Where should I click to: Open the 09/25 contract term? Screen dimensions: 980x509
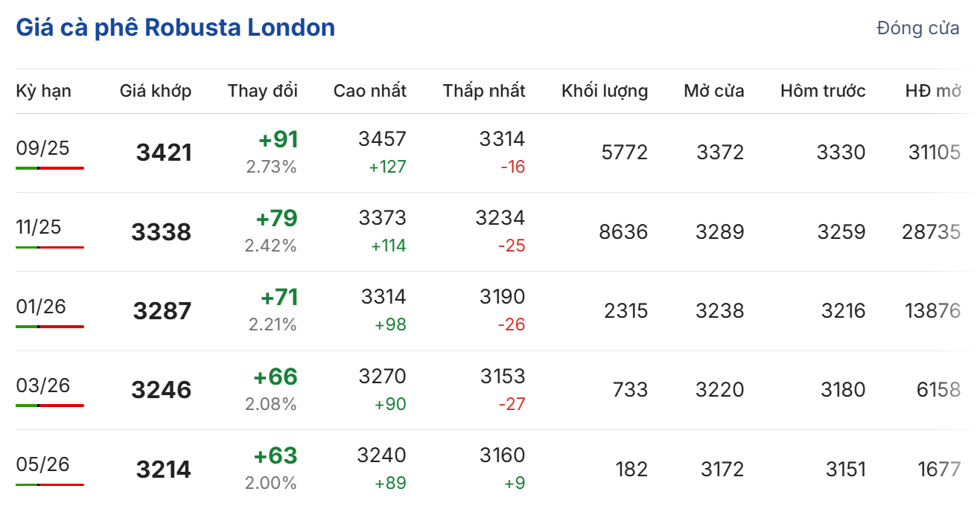42,148
